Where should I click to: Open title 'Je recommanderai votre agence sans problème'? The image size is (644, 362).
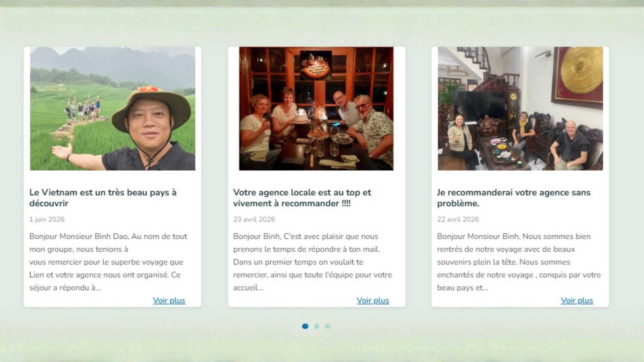pos(514,198)
